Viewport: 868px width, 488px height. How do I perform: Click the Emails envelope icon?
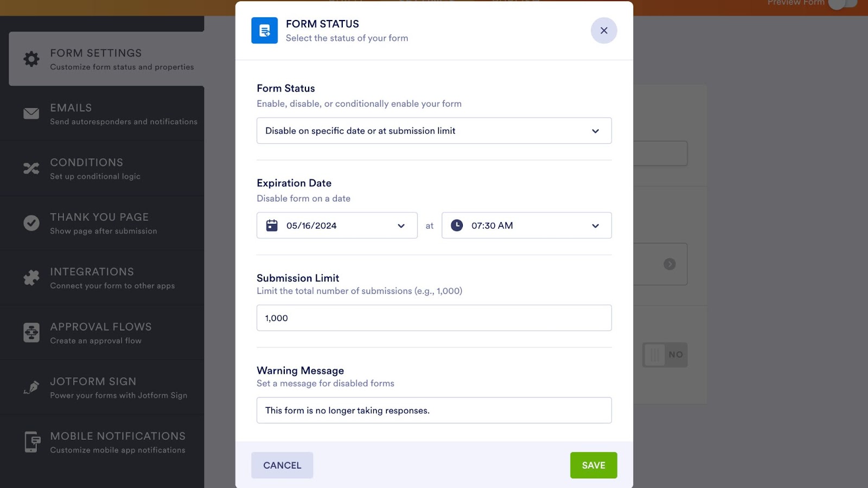[31, 113]
